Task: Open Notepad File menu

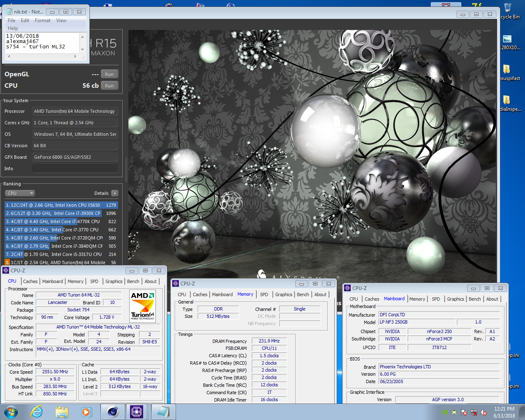Action: [x=11, y=21]
